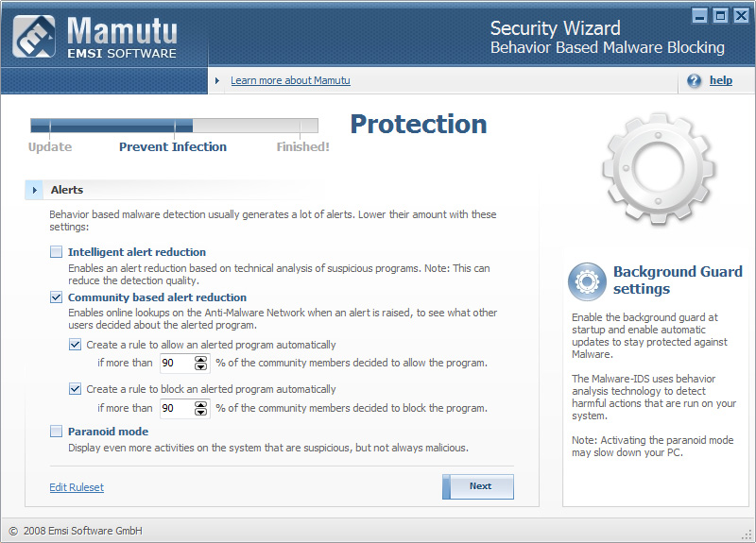Increase the allow percentage spinner
The height and width of the screenshot is (543, 756).
(x=200, y=359)
